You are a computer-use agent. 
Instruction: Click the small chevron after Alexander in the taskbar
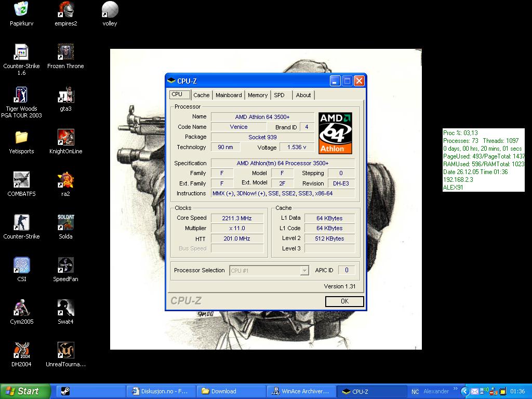[455, 389]
